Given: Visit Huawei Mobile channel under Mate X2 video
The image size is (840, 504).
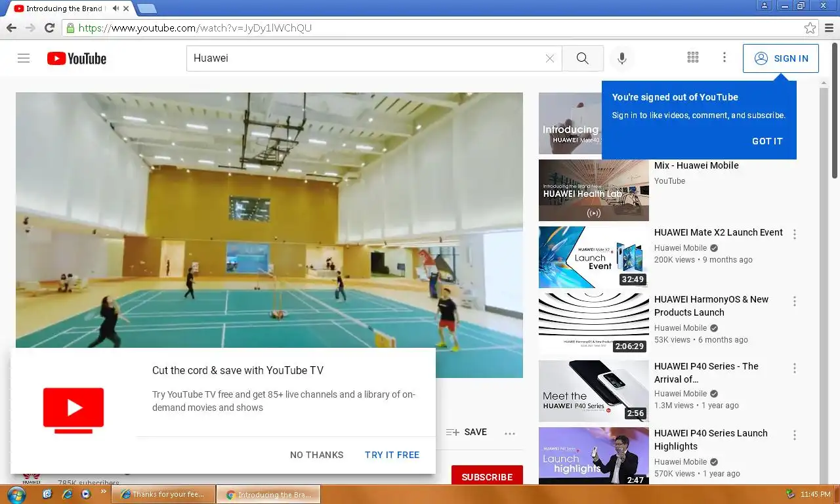Looking at the screenshot, I should (x=681, y=248).
